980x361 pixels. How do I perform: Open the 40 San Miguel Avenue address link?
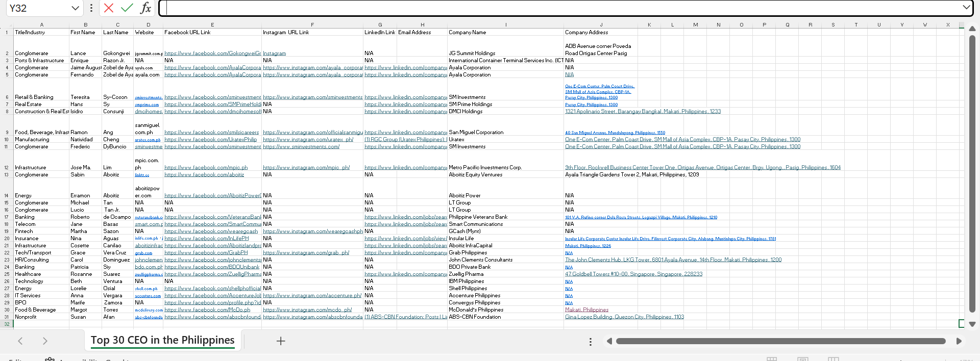[x=615, y=133]
